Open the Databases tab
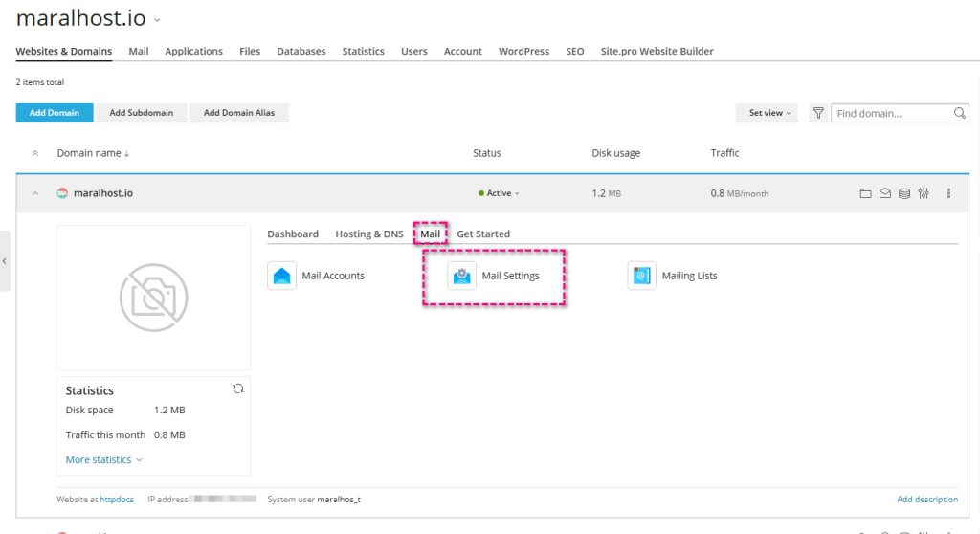Image resolution: width=980 pixels, height=534 pixels. 301,52
